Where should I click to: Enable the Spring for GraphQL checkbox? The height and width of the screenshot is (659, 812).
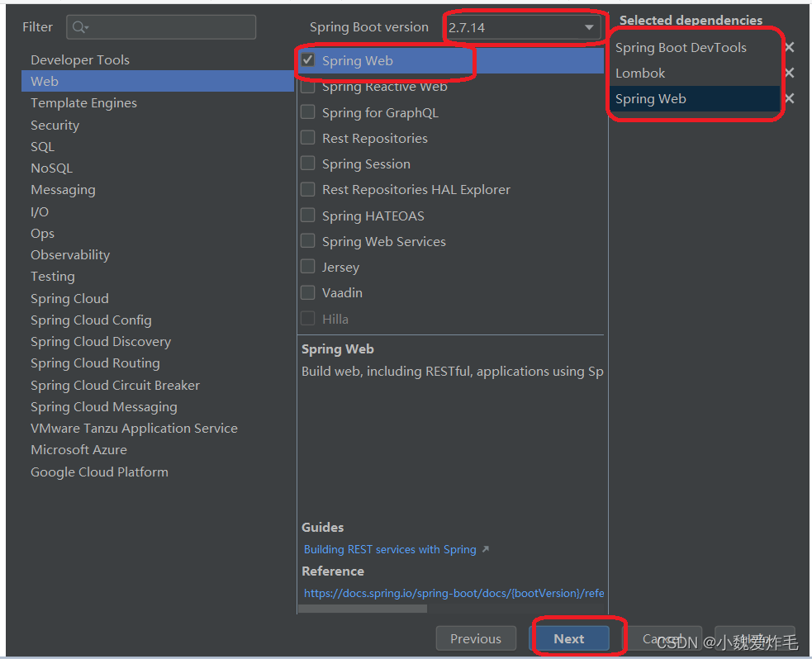click(x=308, y=111)
